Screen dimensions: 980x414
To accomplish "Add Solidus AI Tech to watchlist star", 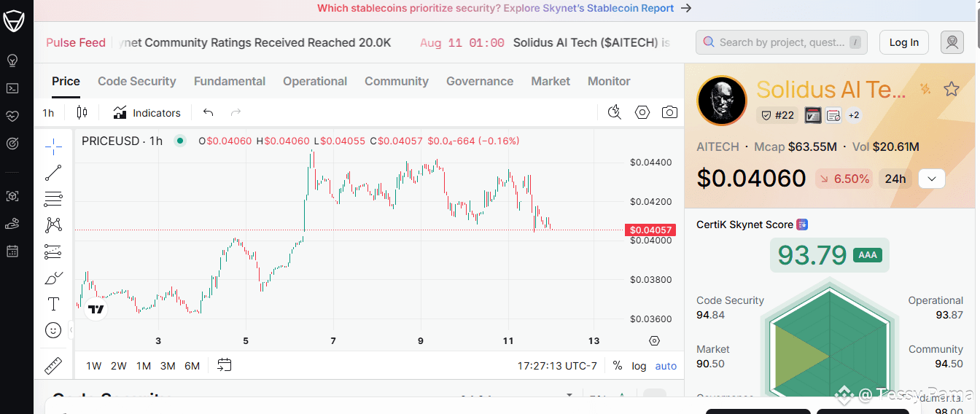I will (x=952, y=89).
